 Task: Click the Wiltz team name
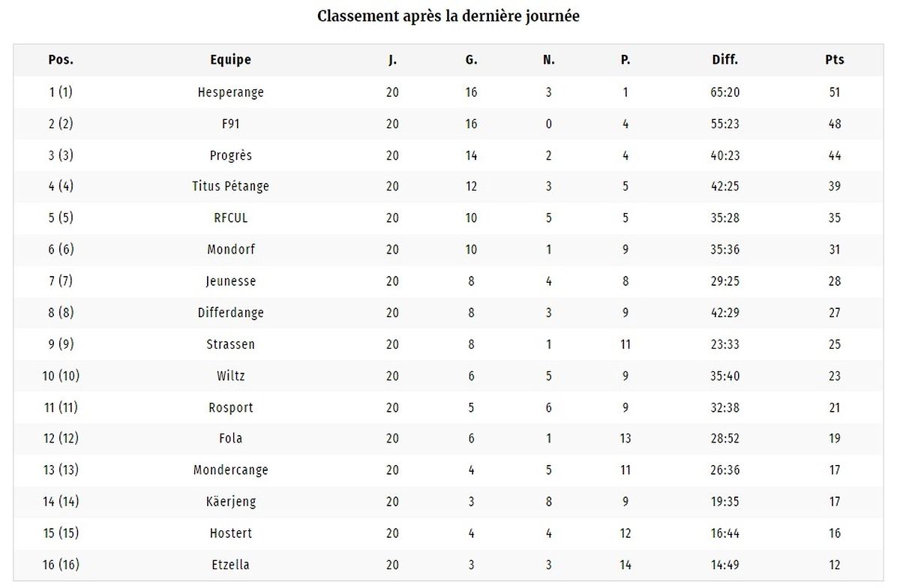230,376
